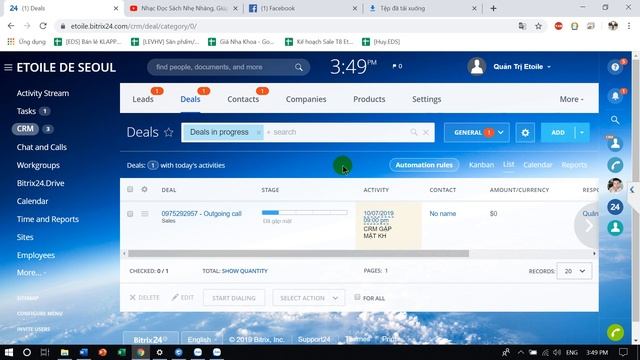Click the START DIALING button
The width and height of the screenshot is (640, 360).
pos(234,298)
